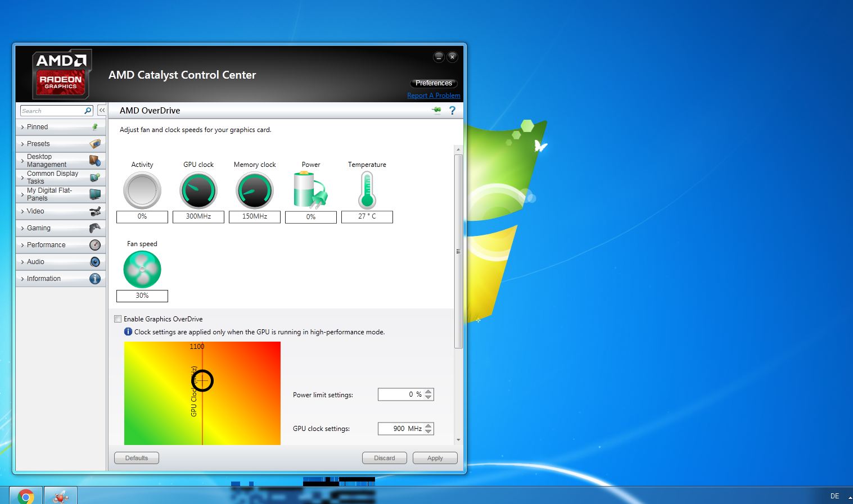Expand Desktop Management section
Image resolution: width=853 pixels, height=504 pixels.
click(x=61, y=161)
